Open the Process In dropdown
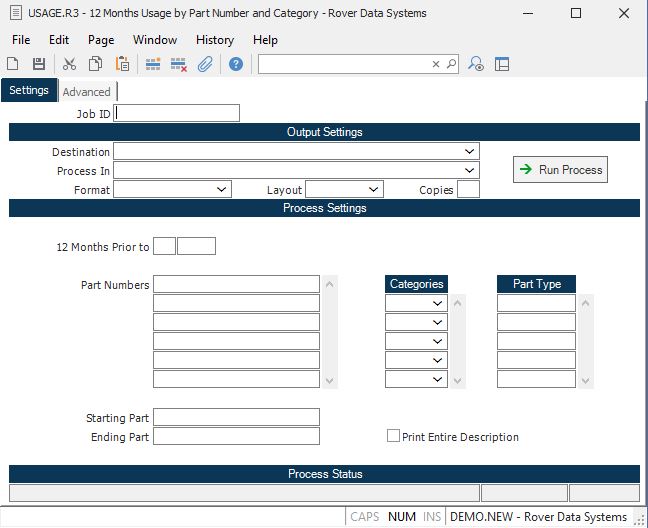The image size is (648, 528). pyautogui.click(x=470, y=170)
